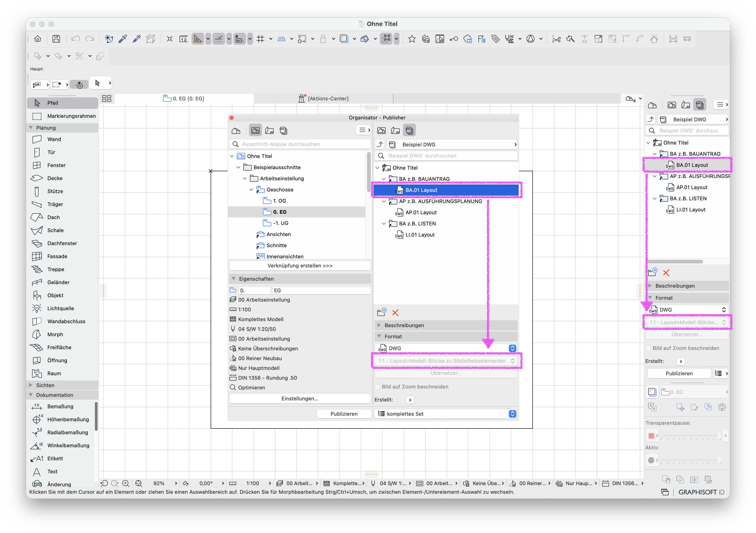
Task: Click the undo arrow in toolbar
Action: 76,39
